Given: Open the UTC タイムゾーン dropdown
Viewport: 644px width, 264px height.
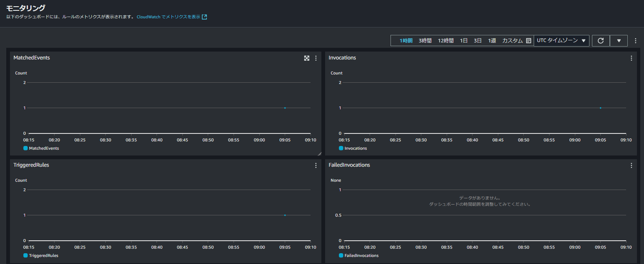Looking at the screenshot, I should click(562, 40).
